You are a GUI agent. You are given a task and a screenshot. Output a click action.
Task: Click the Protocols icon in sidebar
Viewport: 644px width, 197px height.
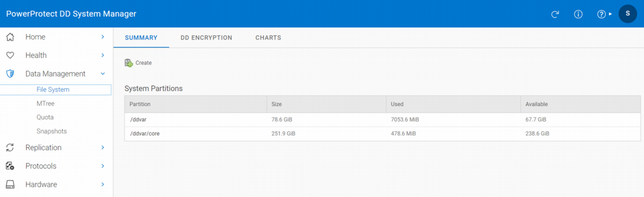[10, 166]
